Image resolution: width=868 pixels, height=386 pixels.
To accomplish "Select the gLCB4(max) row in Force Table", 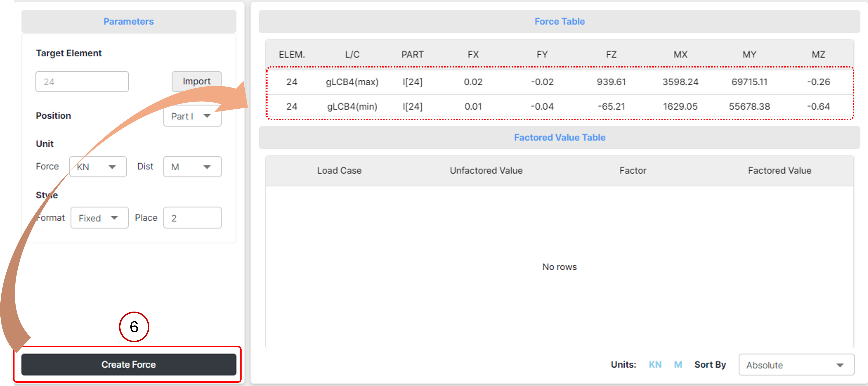I will point(560,82).
